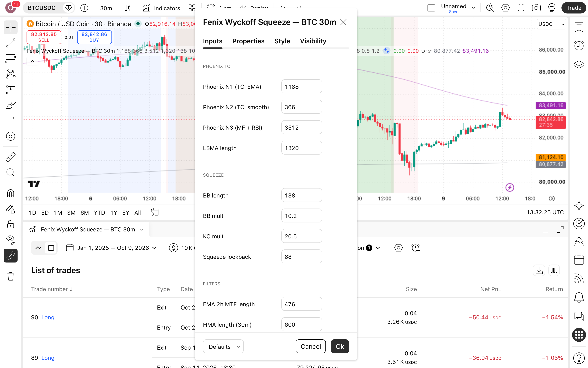Viewport: 588px width, 368px height.
Task: Open the help center question icon
Action: (579, 358)
